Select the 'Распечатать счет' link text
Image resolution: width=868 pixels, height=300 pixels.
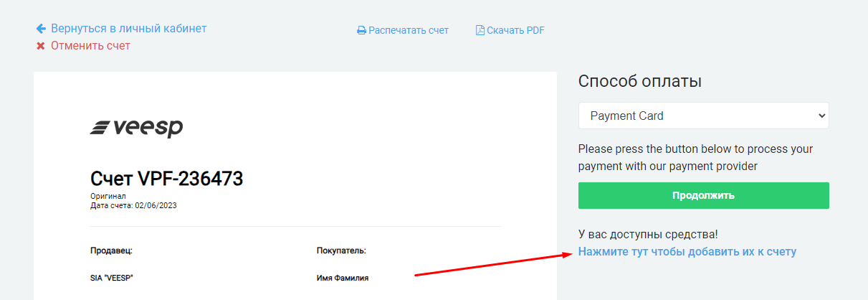tap(409, 30)
